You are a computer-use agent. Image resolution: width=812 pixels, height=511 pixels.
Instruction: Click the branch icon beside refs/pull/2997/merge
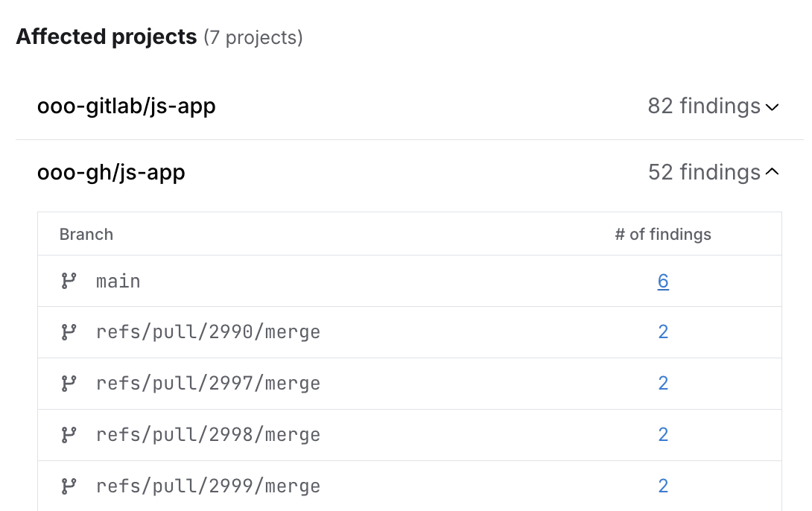pos(69,384)
